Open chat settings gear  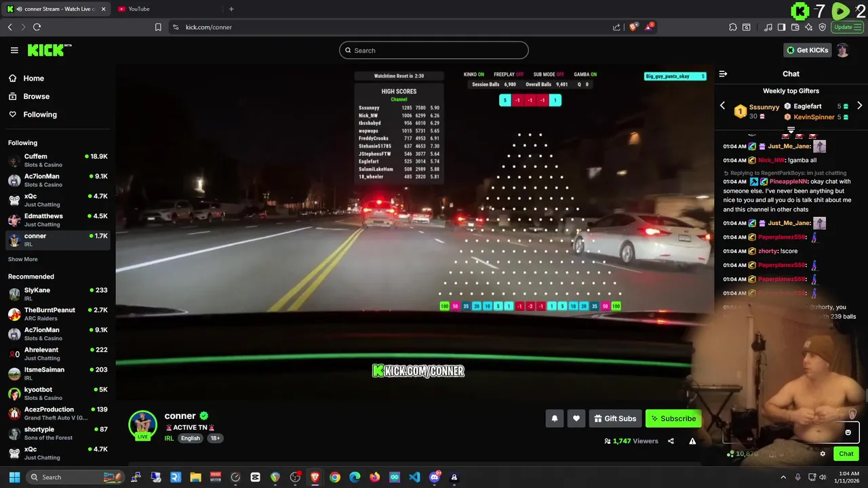(x=823, y=454)
